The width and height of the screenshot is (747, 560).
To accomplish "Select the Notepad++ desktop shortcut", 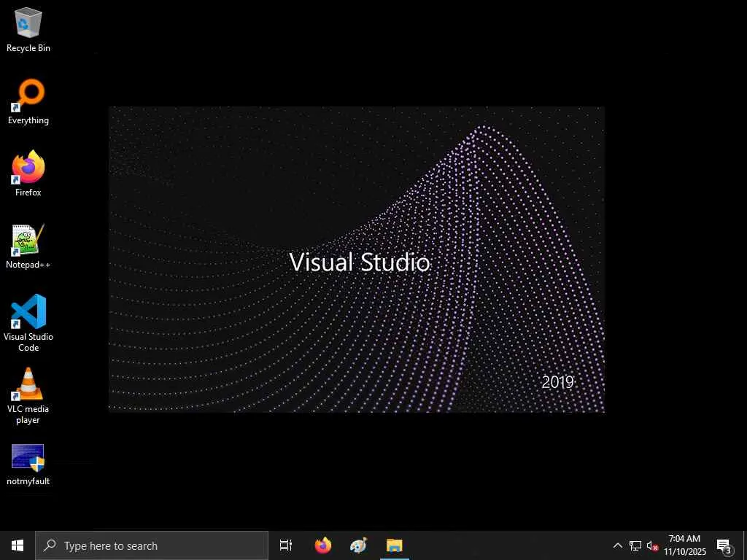I will (28, 246).
